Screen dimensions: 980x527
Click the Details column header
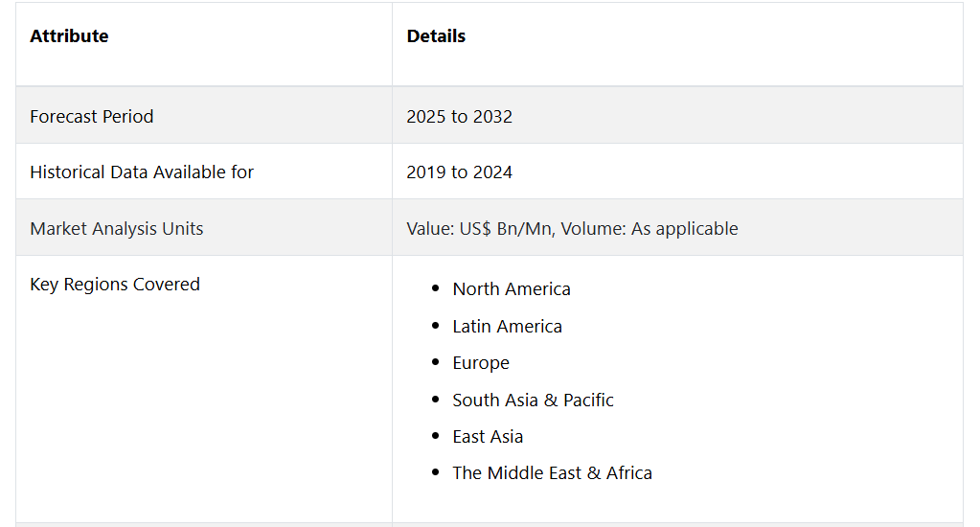click(436, 36)
